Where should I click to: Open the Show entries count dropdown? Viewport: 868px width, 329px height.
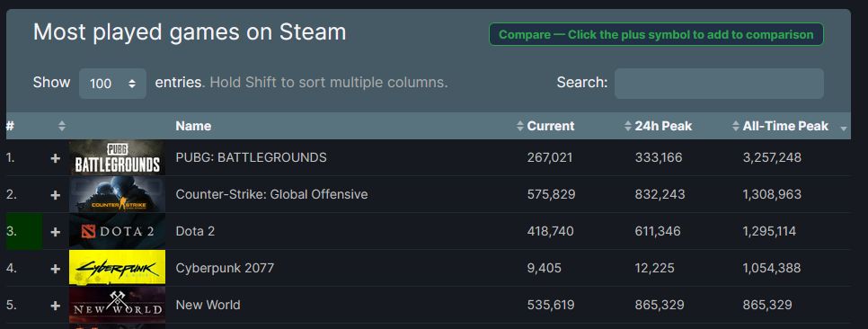[112, 84]
